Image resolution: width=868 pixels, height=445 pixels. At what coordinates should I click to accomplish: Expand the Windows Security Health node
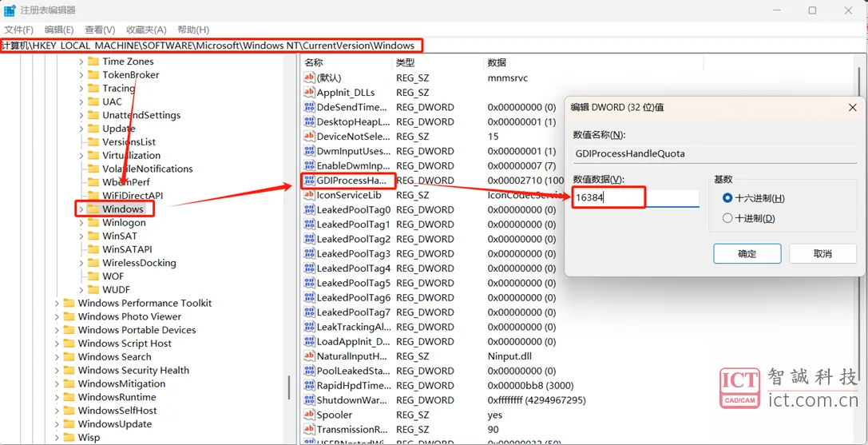57,370
